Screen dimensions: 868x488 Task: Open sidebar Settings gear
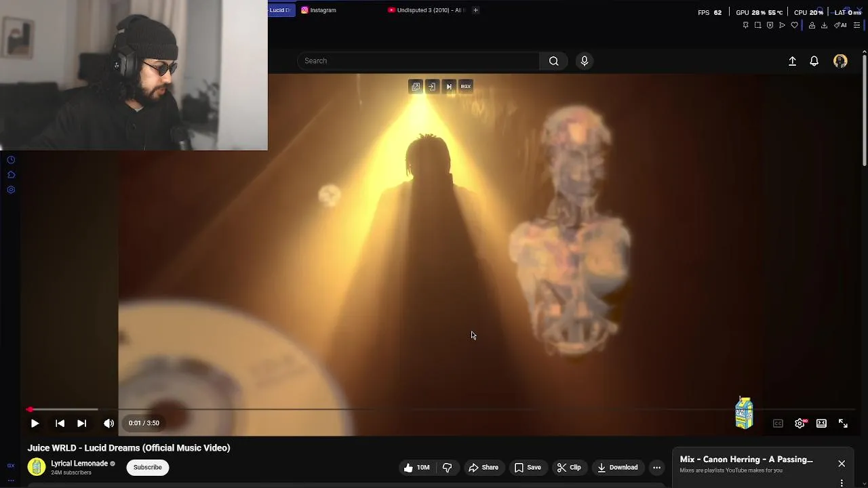pyautogui.click(x=11, y=190)
